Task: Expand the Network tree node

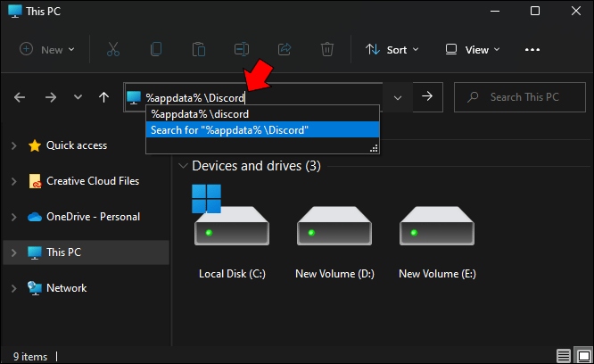Action: [14, 288]
